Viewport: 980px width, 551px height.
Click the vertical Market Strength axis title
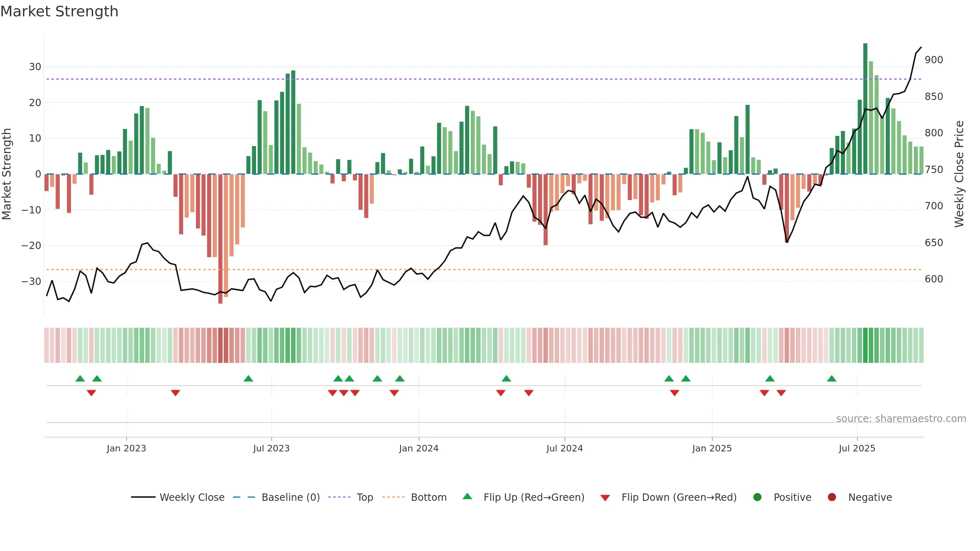pos(7,174)
